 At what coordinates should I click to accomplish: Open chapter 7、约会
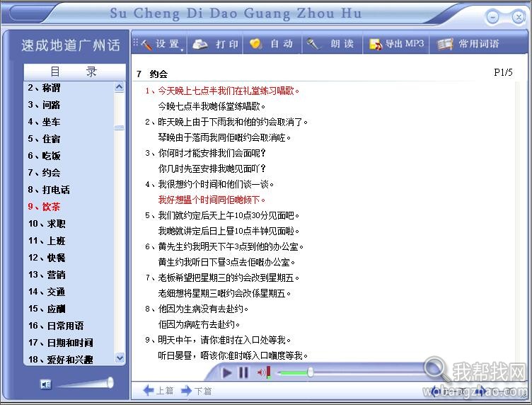tap(44, 173)
